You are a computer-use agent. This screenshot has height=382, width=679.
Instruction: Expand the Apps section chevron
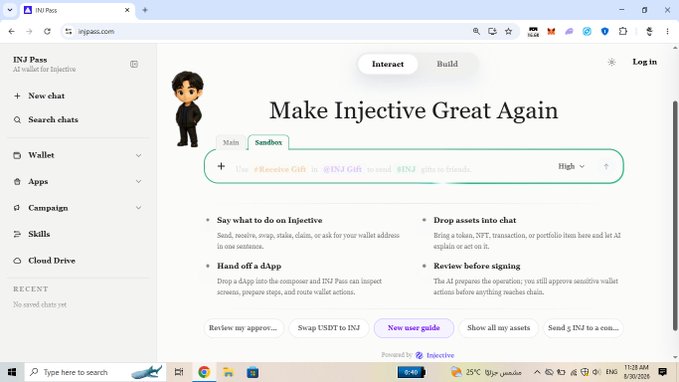138,181
